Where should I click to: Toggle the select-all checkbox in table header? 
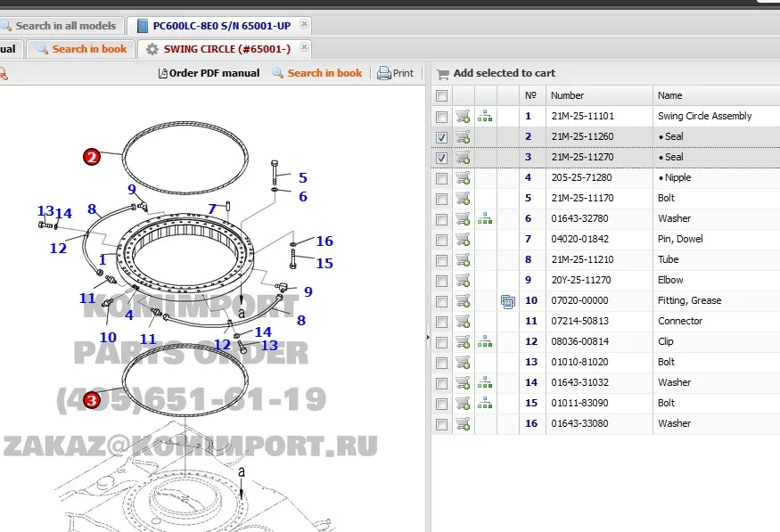tap(441, 95)
